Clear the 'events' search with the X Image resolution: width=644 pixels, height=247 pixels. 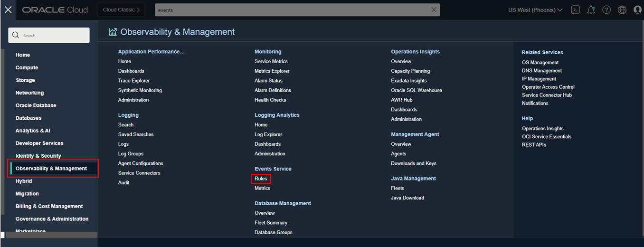[434, 9]
